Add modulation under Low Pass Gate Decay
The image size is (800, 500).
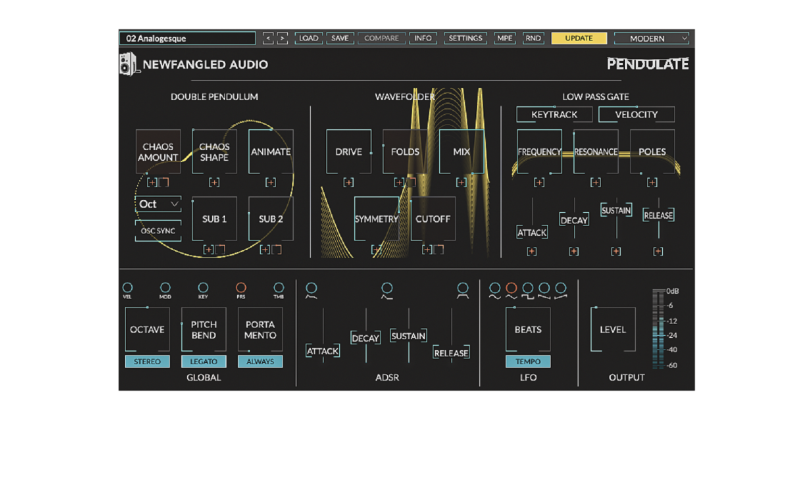[x=574, y=252]
